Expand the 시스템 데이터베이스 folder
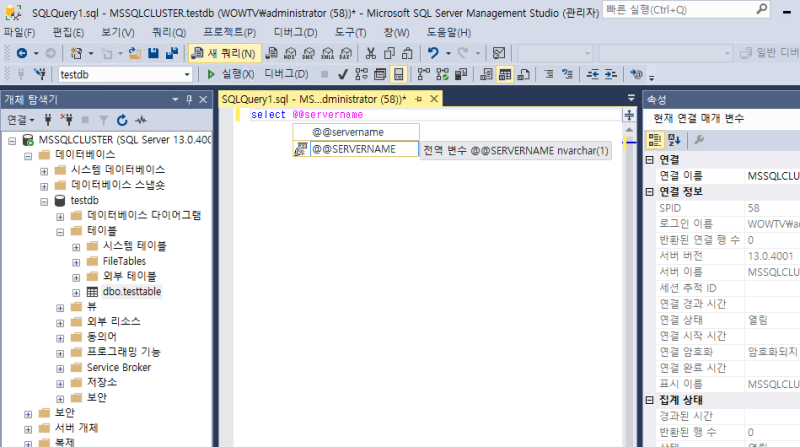 pos(44,171)
